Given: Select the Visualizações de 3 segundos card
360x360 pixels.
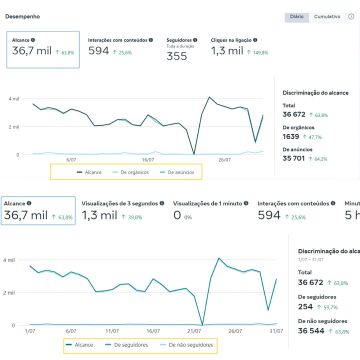Looking at the screenshot, I should [123, 211].
